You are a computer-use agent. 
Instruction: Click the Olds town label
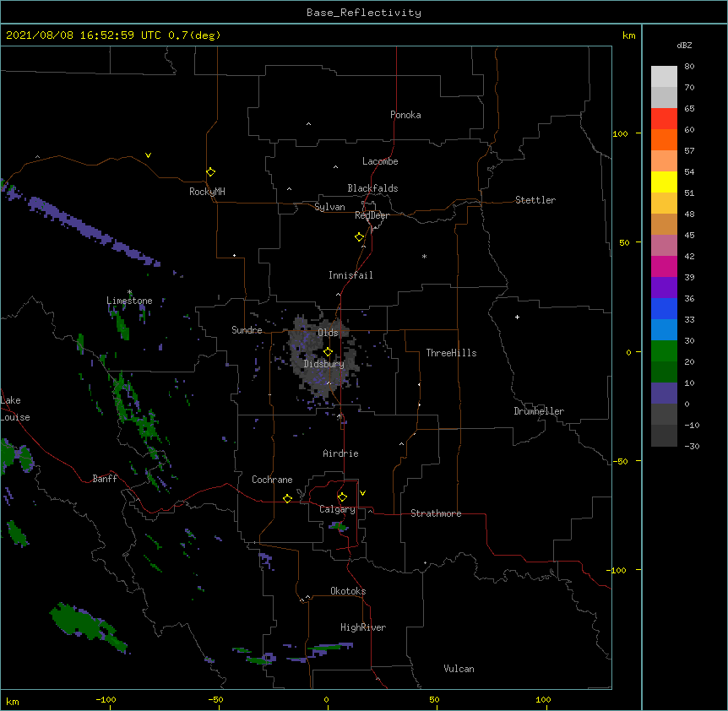(x=328, y=333)
